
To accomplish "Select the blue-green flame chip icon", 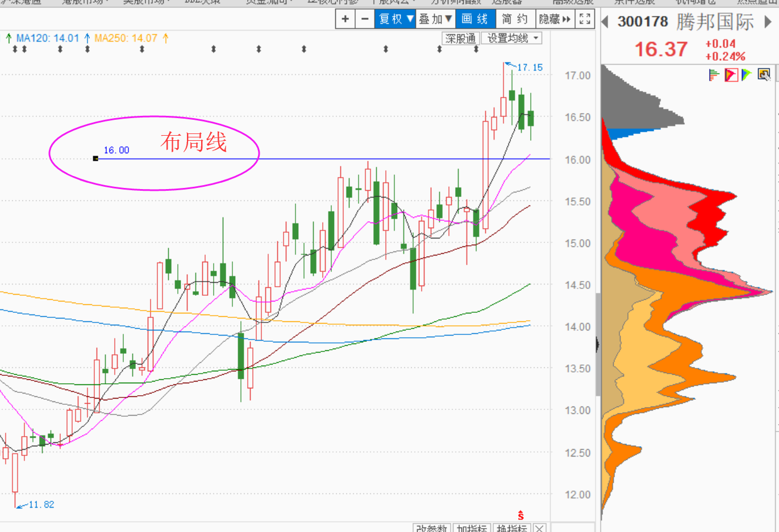I will pos(747,74).
